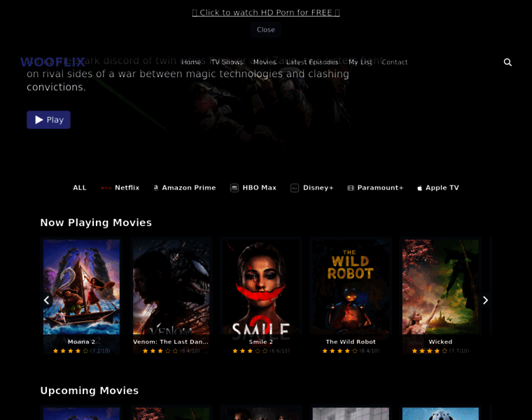Open the HD ad link at top
The image size is (532, 420).
coord(266,13)
